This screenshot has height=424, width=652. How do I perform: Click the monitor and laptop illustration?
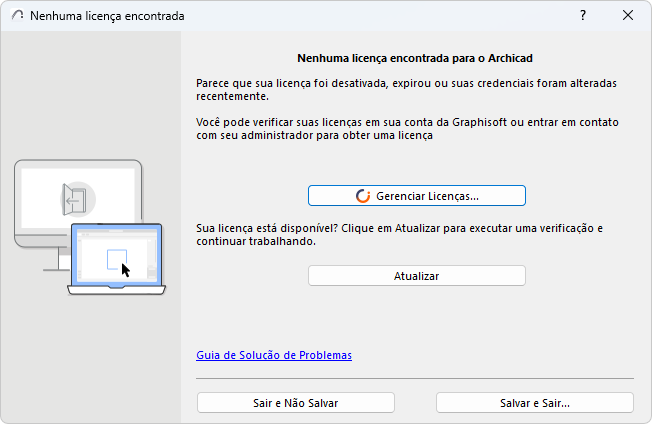tap(90, 227)
